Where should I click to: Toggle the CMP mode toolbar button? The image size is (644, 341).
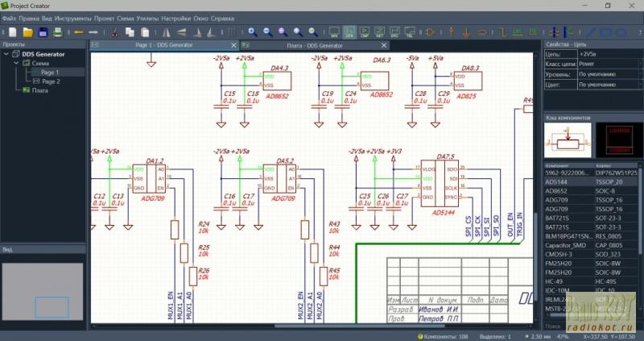click(365, 32)
